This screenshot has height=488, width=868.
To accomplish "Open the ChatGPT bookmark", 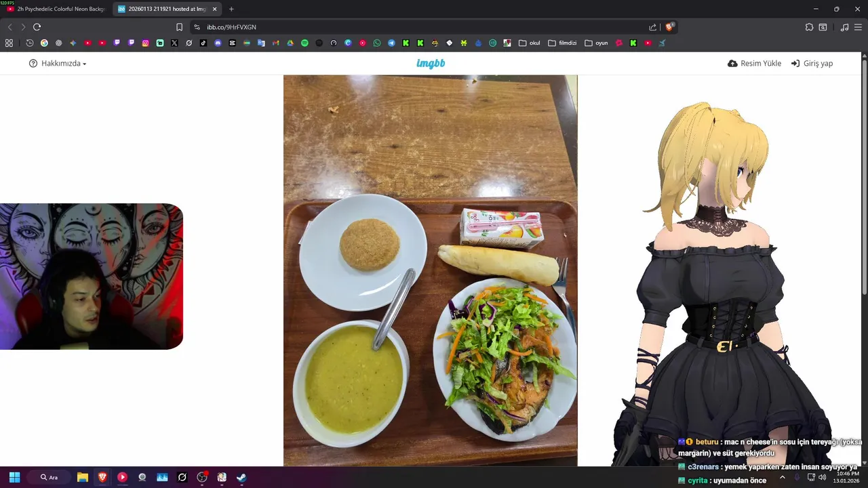I will coord(58,43).
